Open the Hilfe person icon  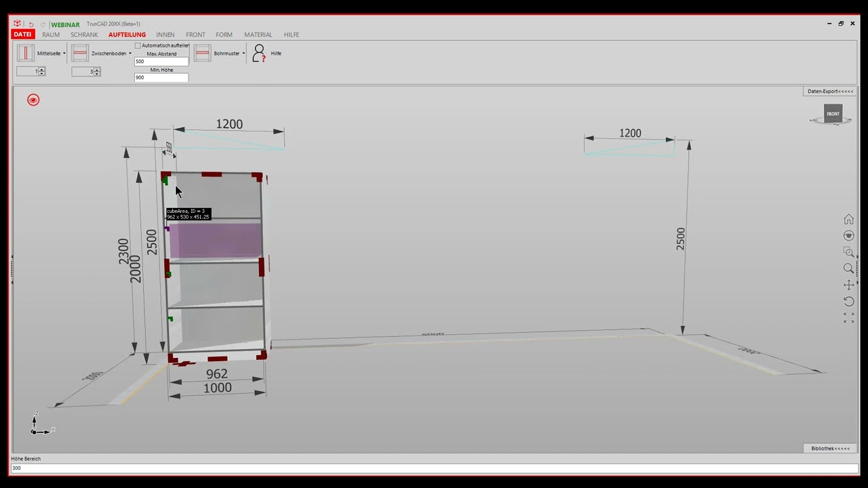click(258, 53)
